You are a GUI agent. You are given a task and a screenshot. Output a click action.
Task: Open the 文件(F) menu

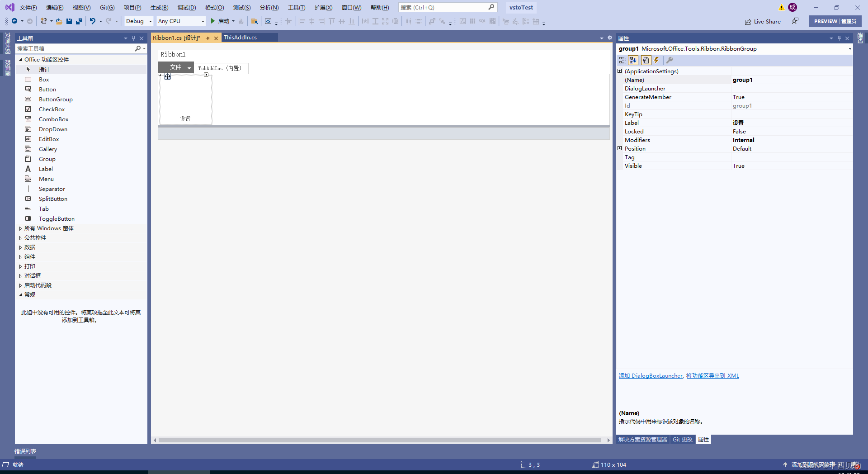pyautogui.click(x=28, y=8)
